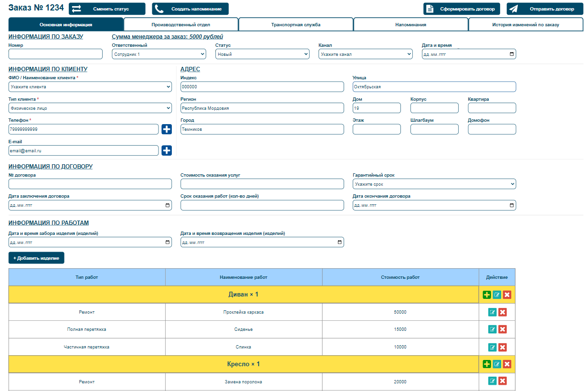
Task: Delete the Замена поролона row
Action: coord(502,381)
